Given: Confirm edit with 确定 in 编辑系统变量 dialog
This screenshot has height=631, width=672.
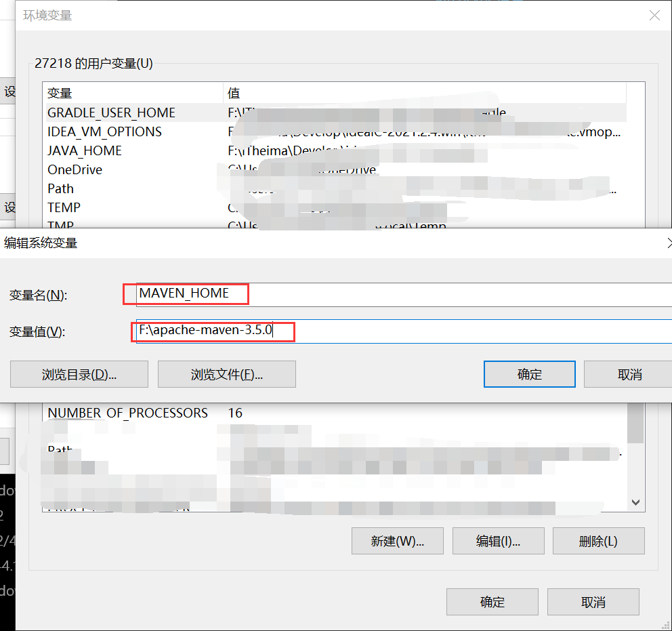Looking at the screenshot, I should (529, 374).
